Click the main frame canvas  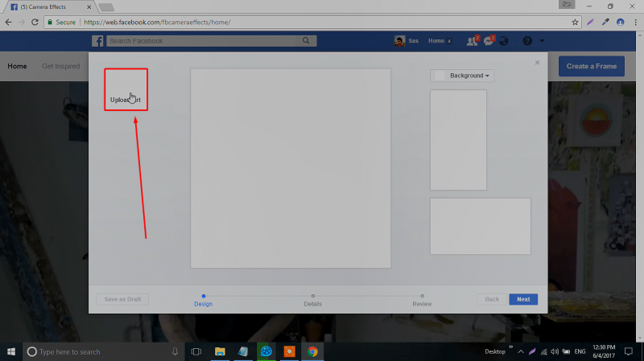point(291,168)
